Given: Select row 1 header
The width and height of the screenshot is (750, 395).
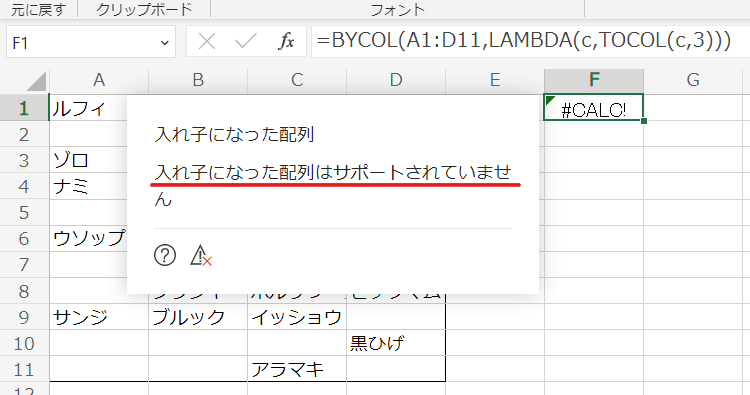Looking at the screenshot, I should [x=24, y=108].
